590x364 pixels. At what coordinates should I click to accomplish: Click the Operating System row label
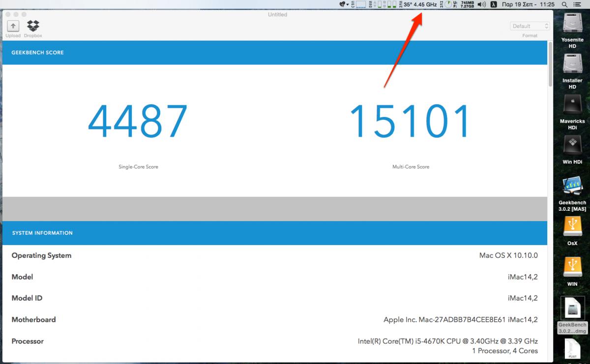pos(41,255)
